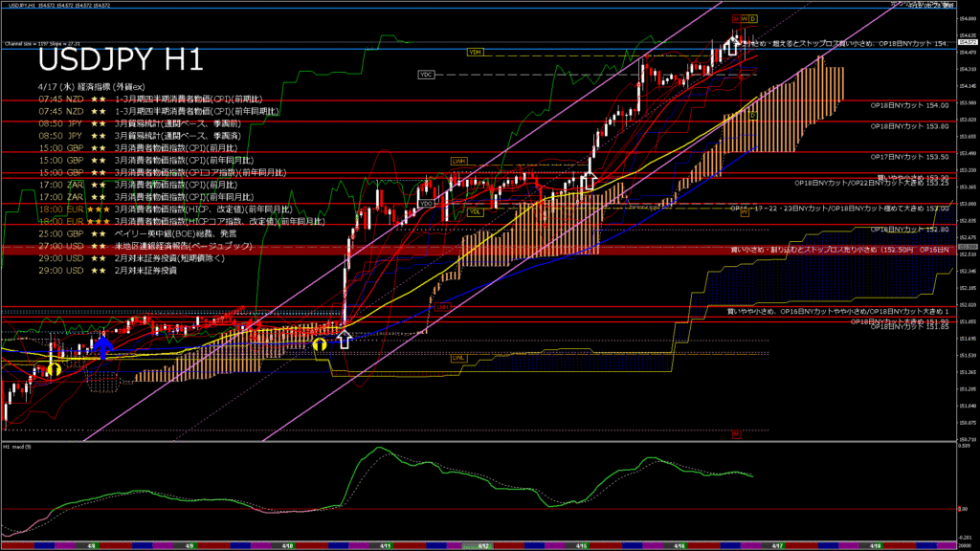Click the YDC price level tag
Image resolution: width=980 pixels, height=551 pixels.
coord(426,74)
